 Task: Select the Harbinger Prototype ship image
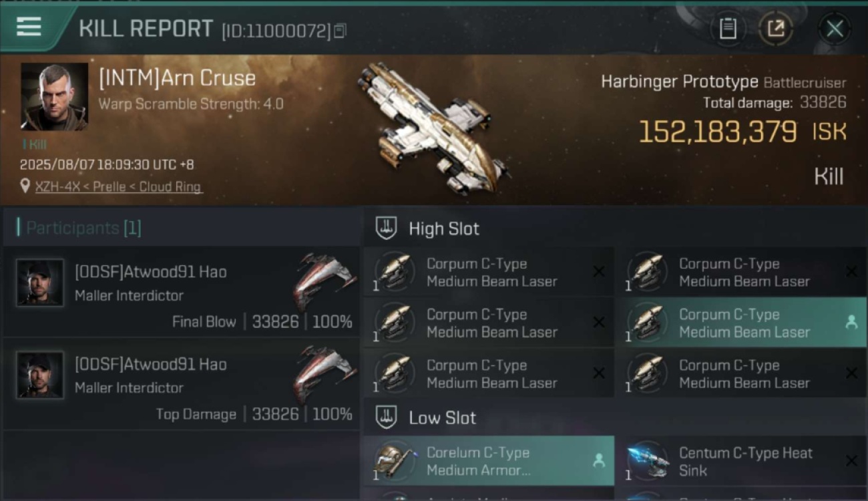(x=434, y=127)
